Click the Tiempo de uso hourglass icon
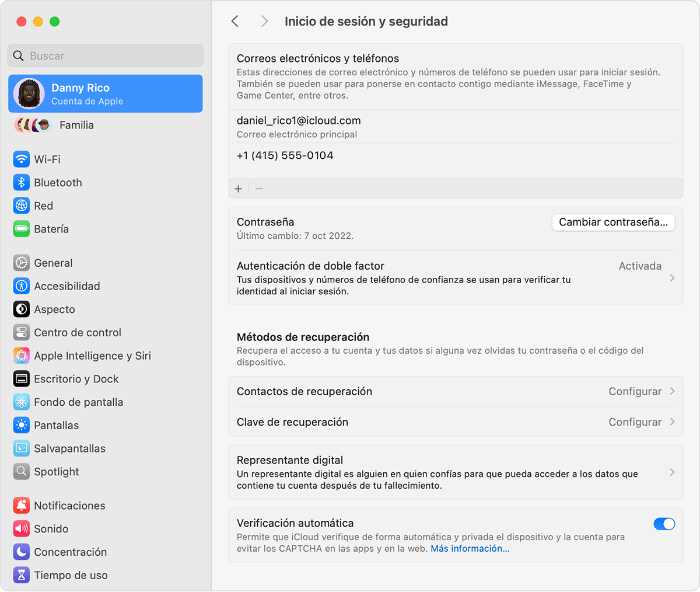Screen dimensions: 700x592 pos(22,575)
